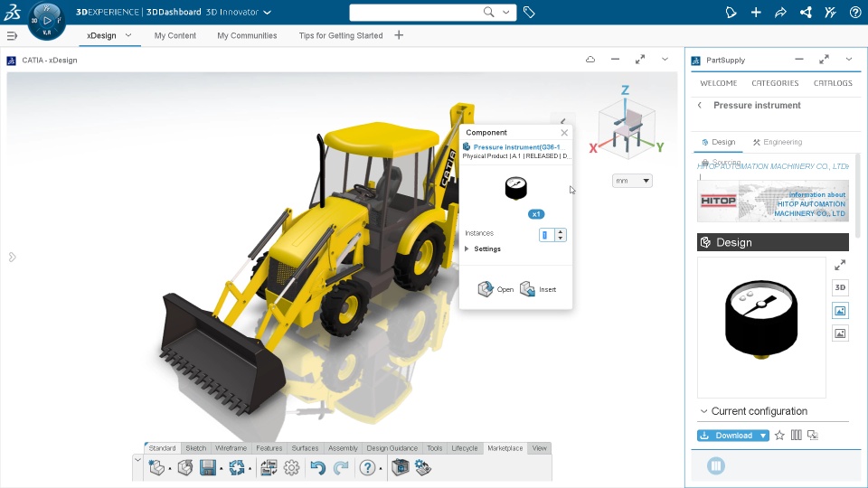This screenshot has height=488, width=868.
Task: Click the new component icon in toolbar
Action: (x=156, y=468)
